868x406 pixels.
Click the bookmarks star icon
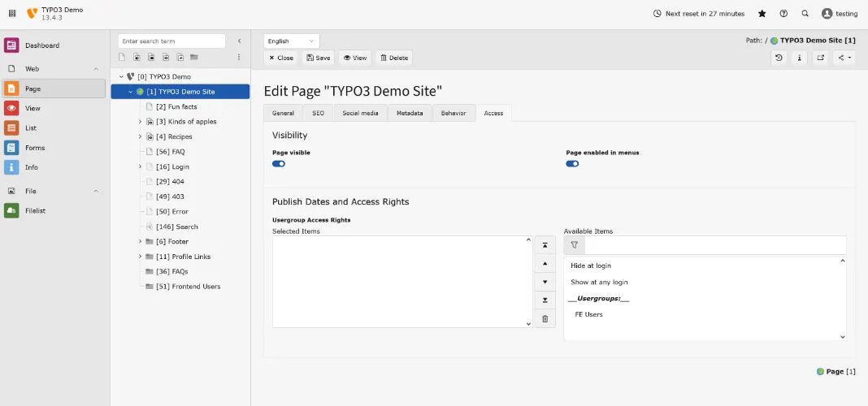tap(762, 13)
